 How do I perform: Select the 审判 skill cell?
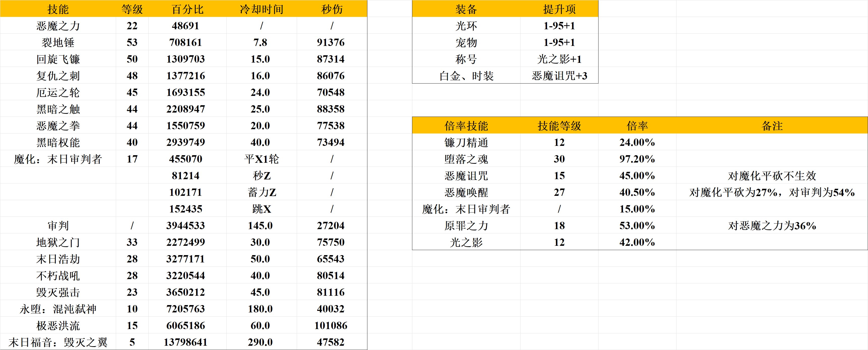[58, 225]
